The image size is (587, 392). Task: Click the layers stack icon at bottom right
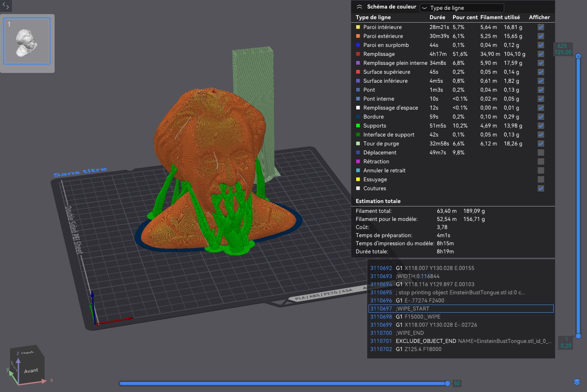coord(577,382)
